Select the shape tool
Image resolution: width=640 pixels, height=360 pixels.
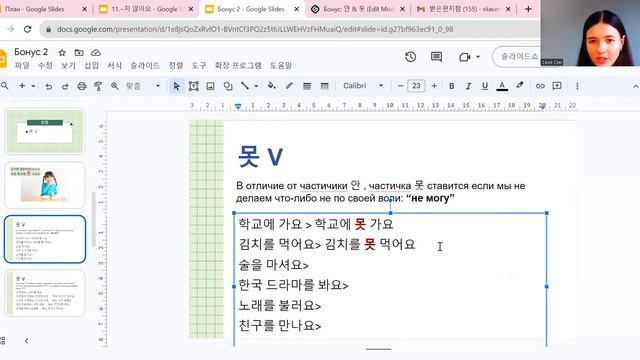point(228,86)
